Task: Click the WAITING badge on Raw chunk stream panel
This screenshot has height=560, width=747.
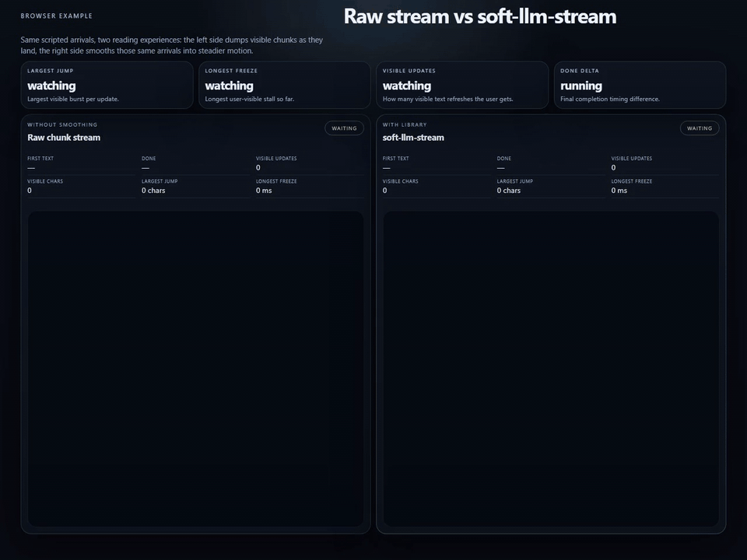Action: tap(344, 128)
